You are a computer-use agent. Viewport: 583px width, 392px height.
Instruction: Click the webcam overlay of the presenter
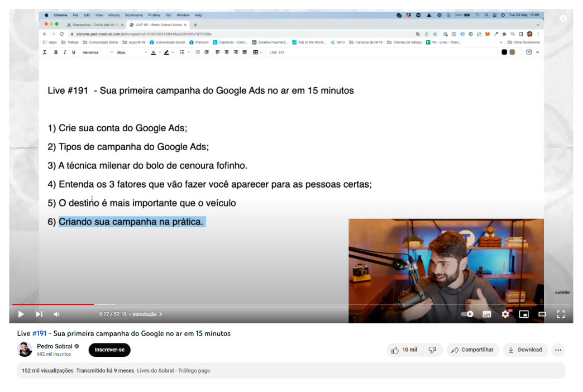pyautogui.click(x=446, y=270)
